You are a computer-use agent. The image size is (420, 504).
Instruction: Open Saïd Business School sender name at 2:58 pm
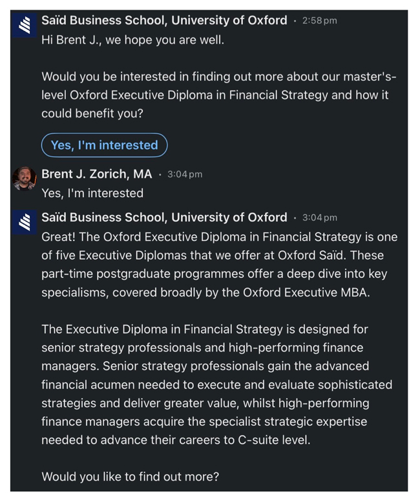pos(164,21)
